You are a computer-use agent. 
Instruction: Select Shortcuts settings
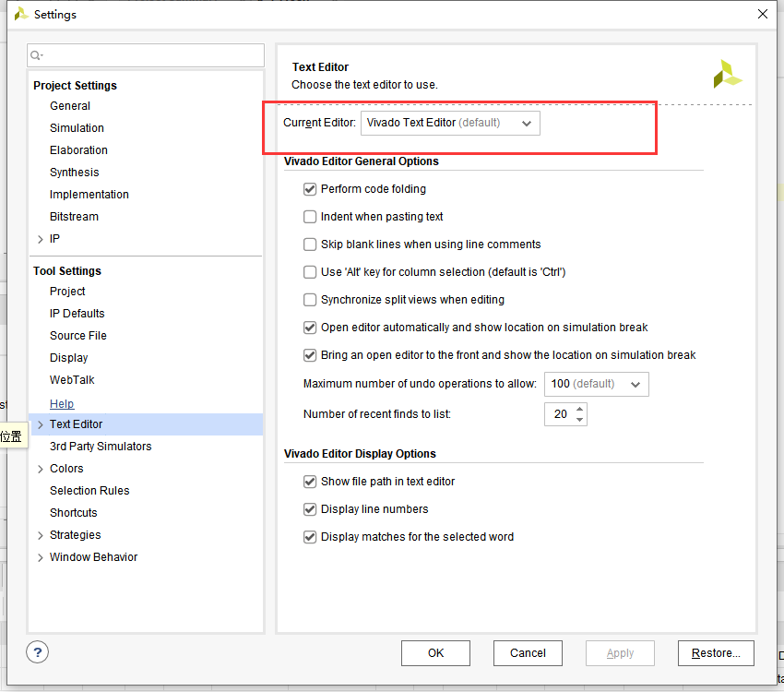(x=74, y=513)
